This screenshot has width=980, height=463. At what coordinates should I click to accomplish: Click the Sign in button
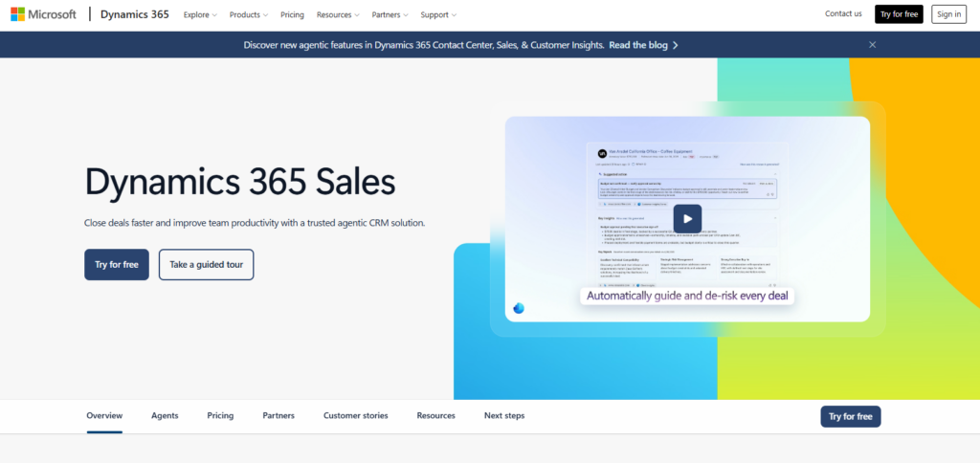pyautogui.click(x=948, y=14)
